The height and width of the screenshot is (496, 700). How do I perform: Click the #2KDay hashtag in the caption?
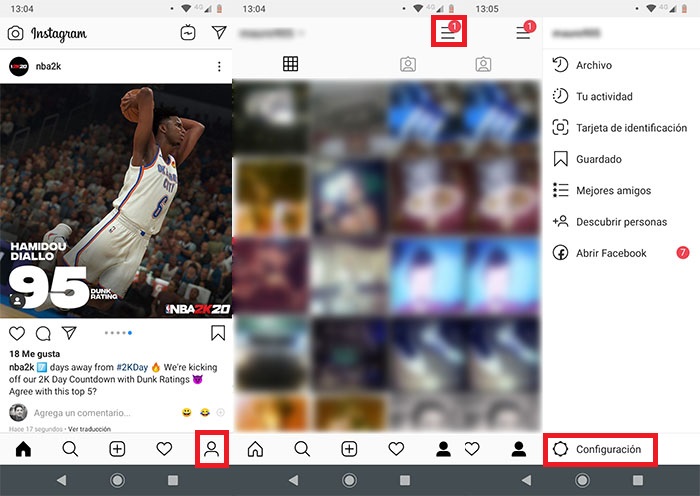coord(132,367)
